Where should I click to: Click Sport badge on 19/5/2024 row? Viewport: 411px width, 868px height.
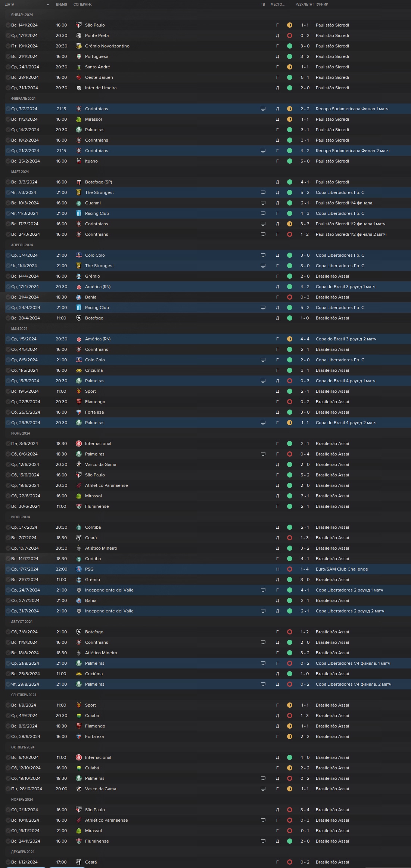pyautogui.click(x=79, y=391)
